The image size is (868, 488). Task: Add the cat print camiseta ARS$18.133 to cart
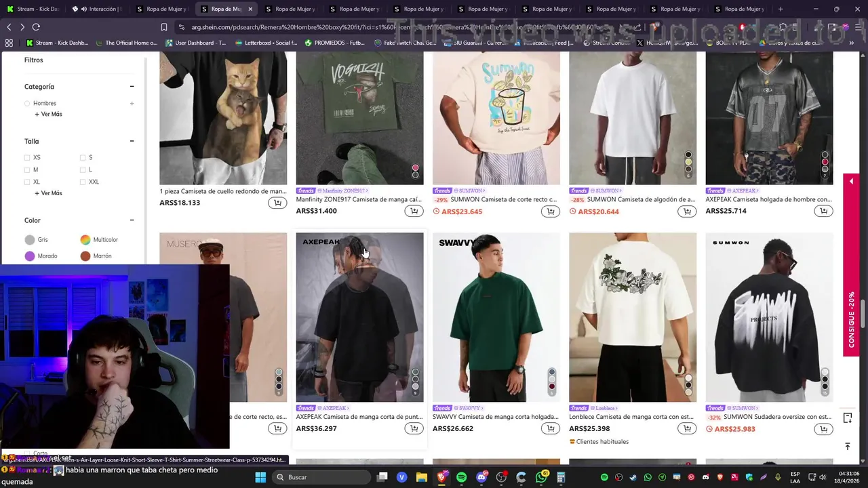tap(277, 203)
